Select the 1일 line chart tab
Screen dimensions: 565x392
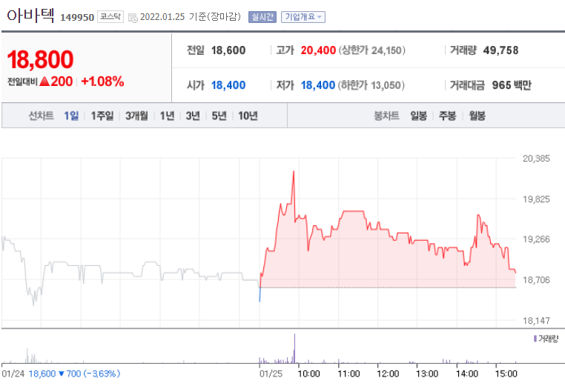tap(71, 116)
